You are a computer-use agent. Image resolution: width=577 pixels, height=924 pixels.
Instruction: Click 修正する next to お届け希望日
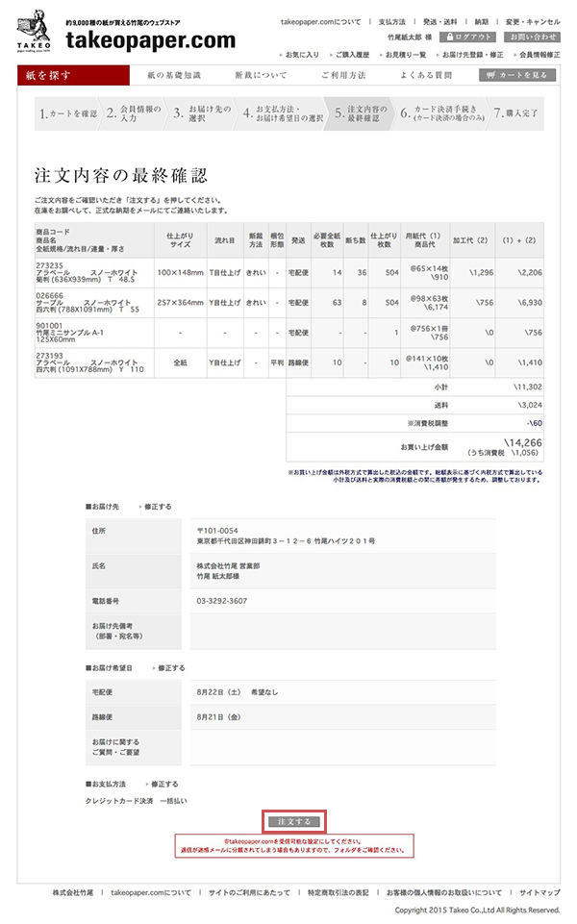pos(169,667)
